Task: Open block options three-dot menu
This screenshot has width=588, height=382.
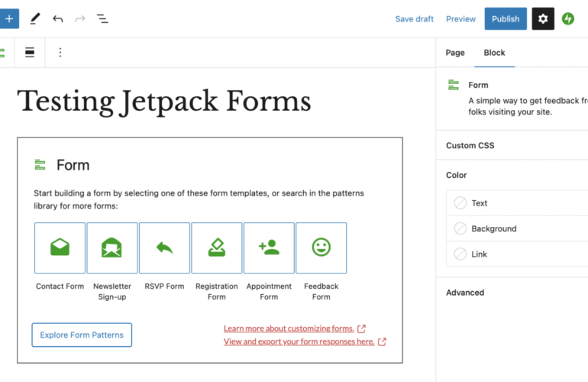Action: point(60,53)
